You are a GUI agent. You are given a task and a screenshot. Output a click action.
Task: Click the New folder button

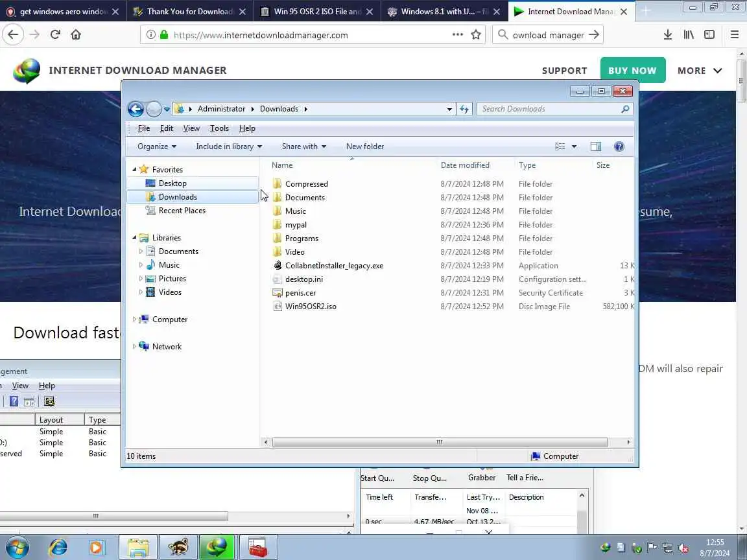(x=365, y=146)
